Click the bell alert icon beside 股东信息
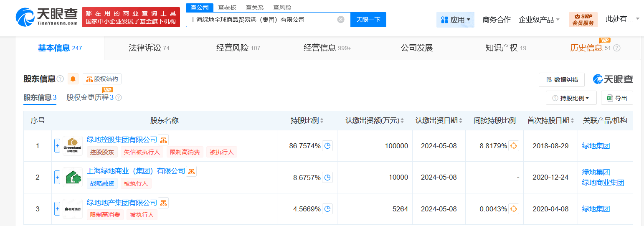 pos(73,79)
